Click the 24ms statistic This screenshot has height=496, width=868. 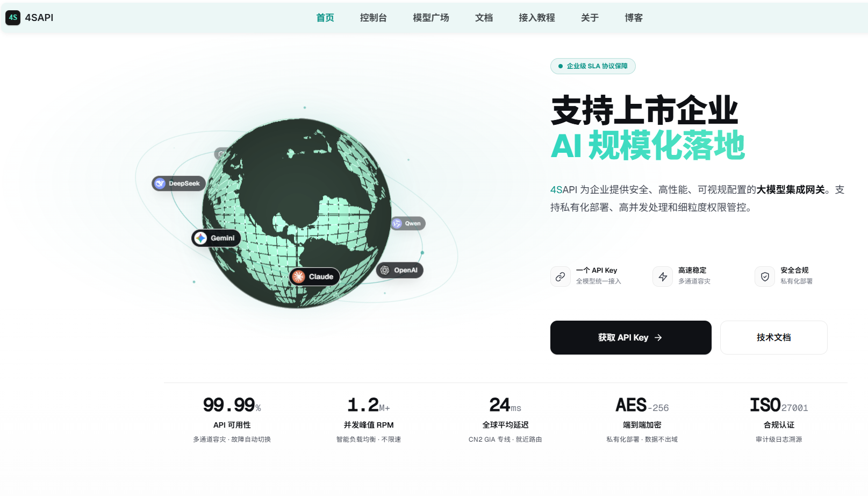505,405
